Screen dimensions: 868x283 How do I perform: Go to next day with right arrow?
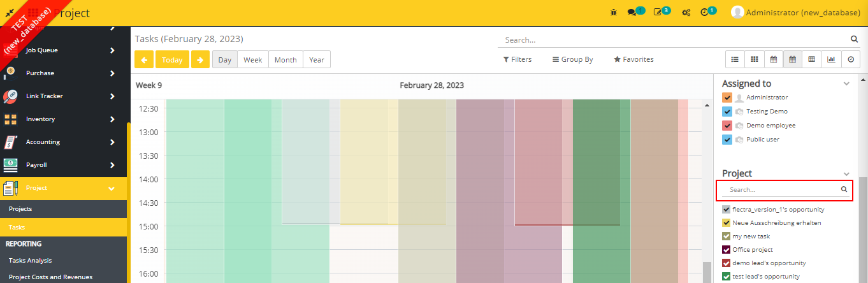pyautogui.click(x=200, y=59)
